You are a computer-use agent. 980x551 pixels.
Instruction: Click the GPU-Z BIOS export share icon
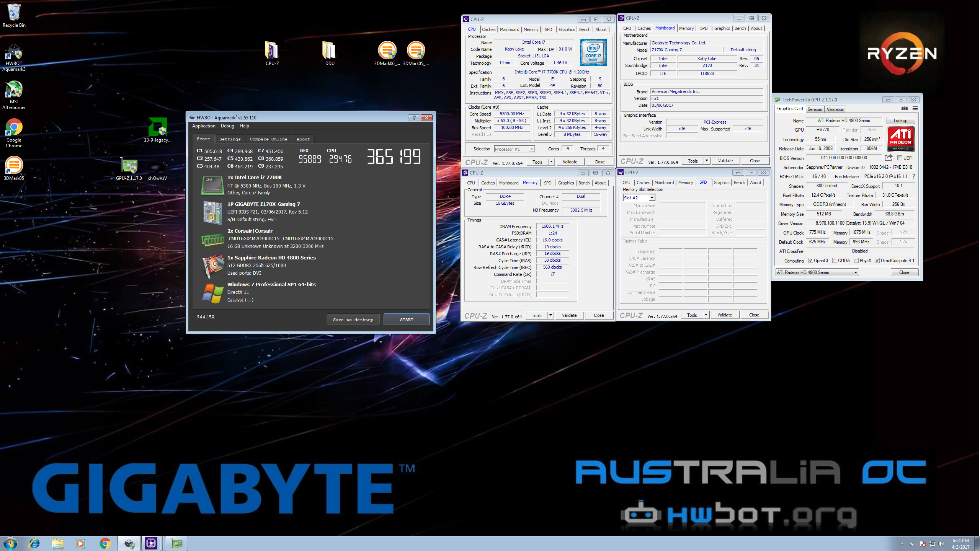click(x=889, y=158)
